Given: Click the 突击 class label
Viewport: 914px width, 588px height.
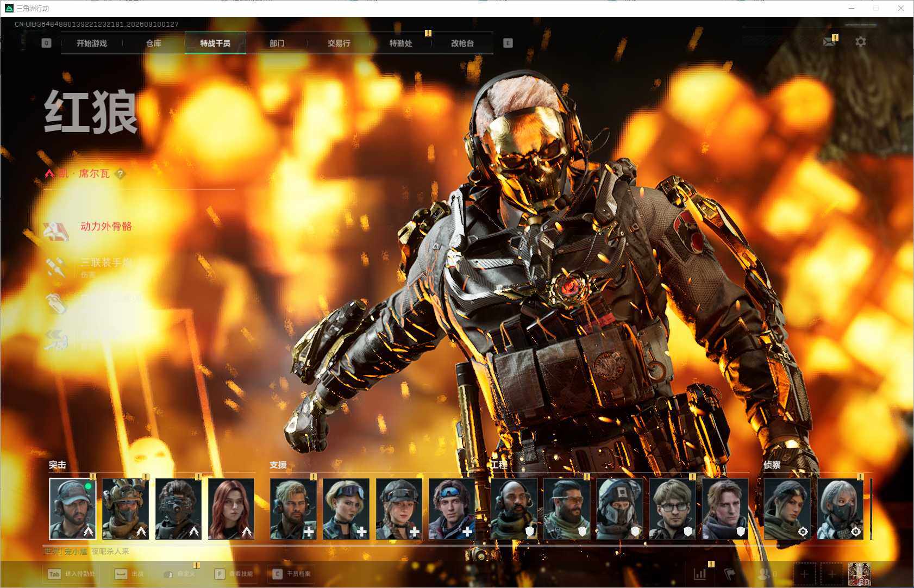Looking at the screenshot, I should [58, 465].
